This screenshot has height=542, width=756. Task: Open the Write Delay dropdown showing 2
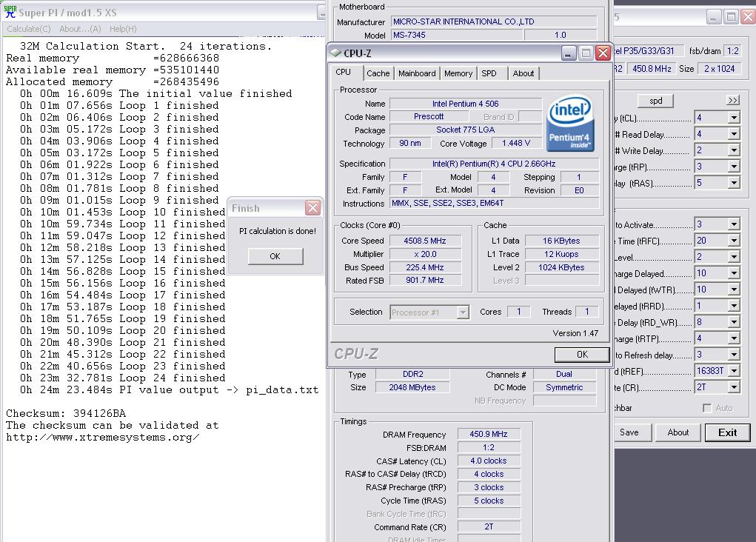[733, 150]
